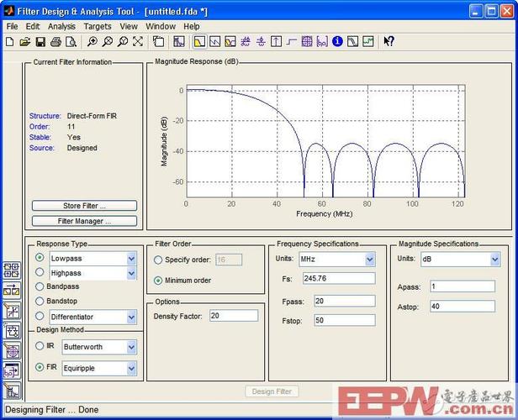Click the Filter Manager button
The image size is (518, 420).
84,221
